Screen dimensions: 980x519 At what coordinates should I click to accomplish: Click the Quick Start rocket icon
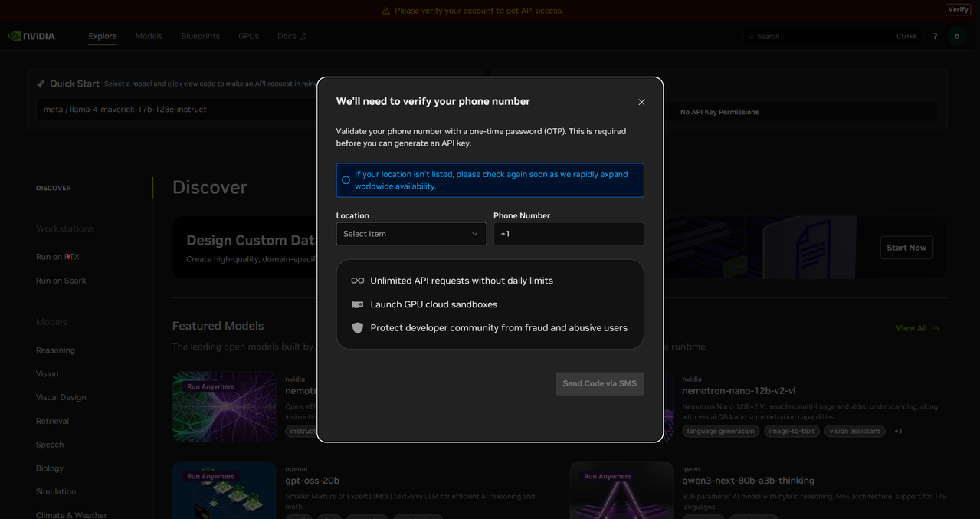tap(41, 84)
